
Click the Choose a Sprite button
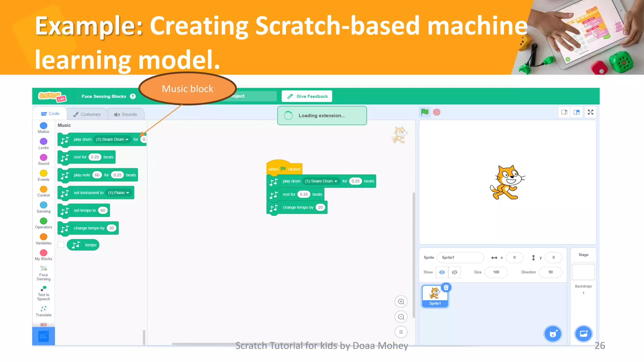tap(553, 334)
